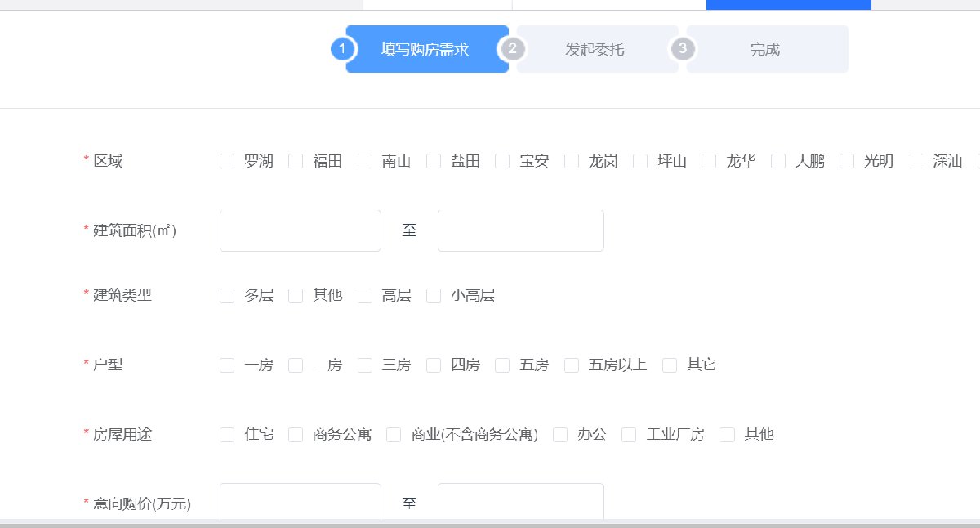Check 其它 in the 户型 row
Viewport: 980px width, 528px height.
tap(670, 365)
